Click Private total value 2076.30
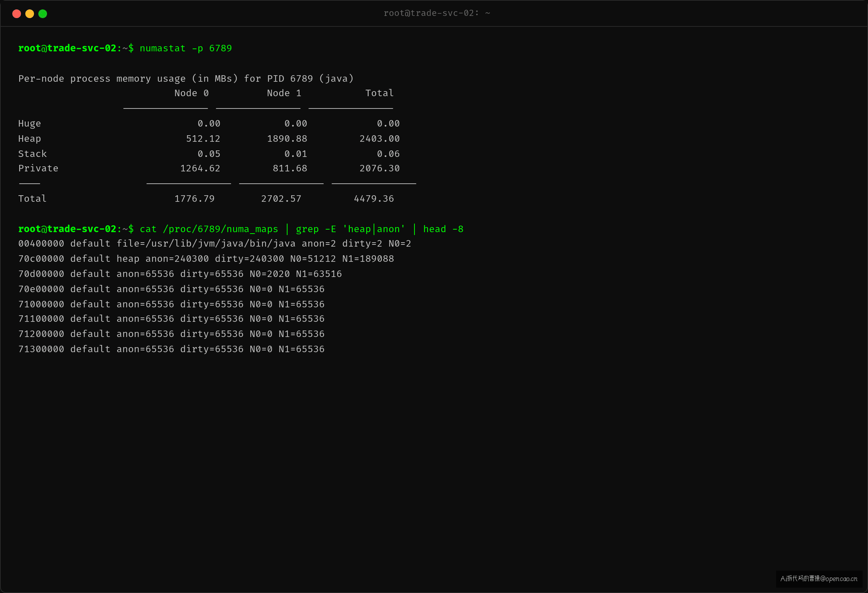Image resolution: width=868 pixels, height=593 pixels. point(379,168)
